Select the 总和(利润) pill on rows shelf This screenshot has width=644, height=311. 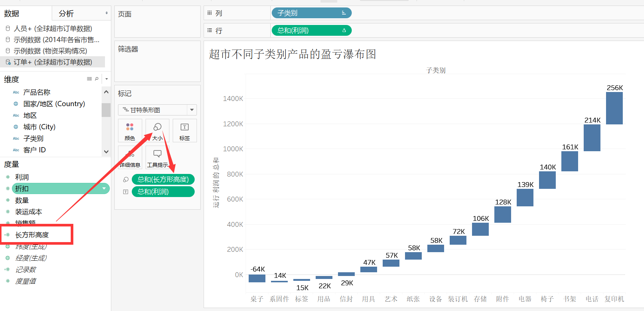pyautogui.click(x=312, y=31)
